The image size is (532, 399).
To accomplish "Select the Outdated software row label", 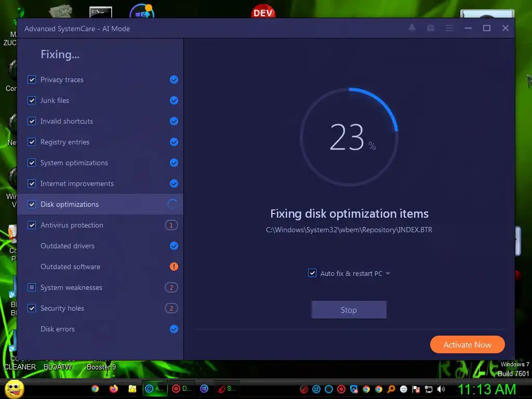I will (x=70, y=267).
